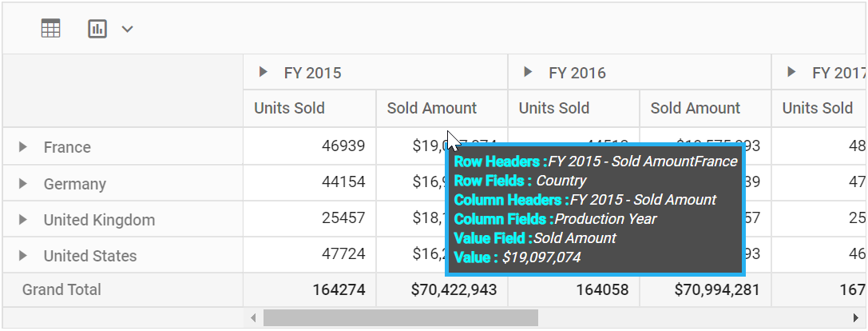Expand the FY 2017 column header
The height and width of the screenshot is (331, 868).
click(x=791, y=71)
